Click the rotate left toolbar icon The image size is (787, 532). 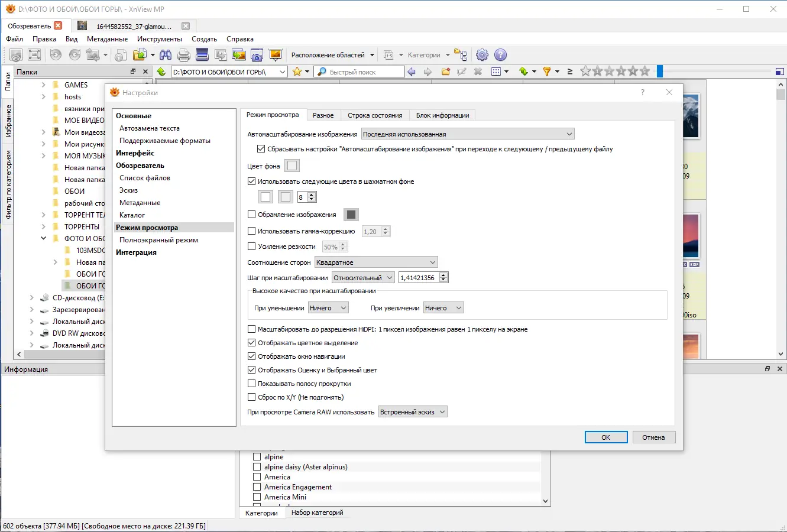[56, 55]
